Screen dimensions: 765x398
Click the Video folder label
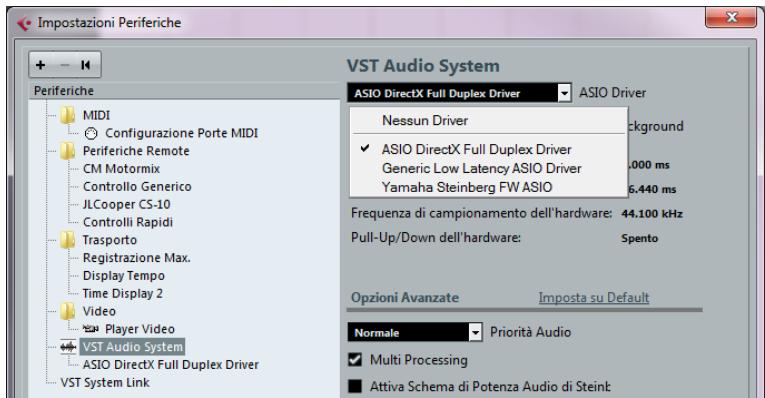point(100,311)
